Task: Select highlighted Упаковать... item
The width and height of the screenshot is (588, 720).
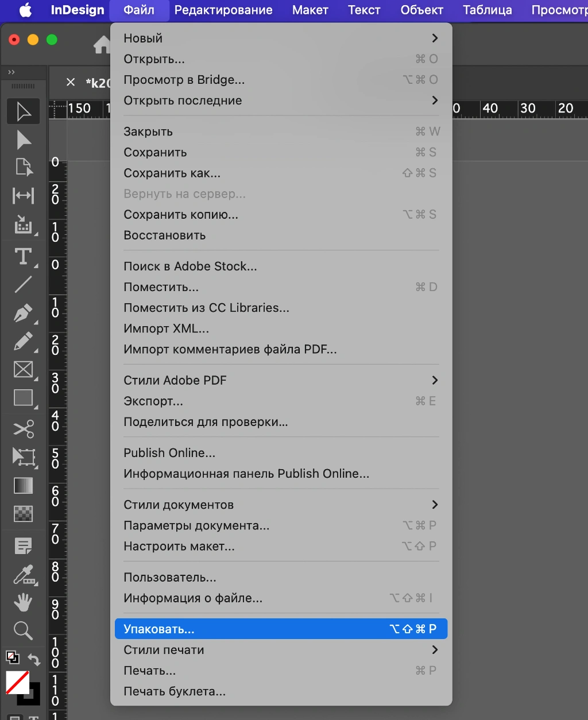Action: [281, 629]
